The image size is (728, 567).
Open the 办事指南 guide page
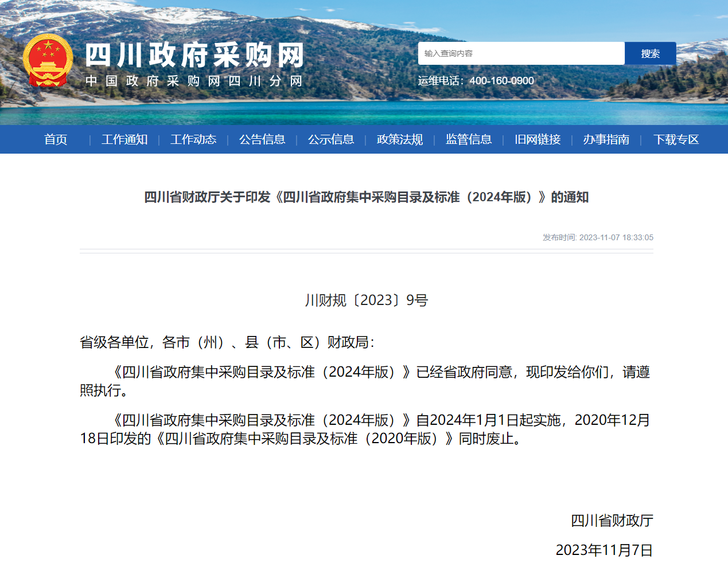(606, 139)
